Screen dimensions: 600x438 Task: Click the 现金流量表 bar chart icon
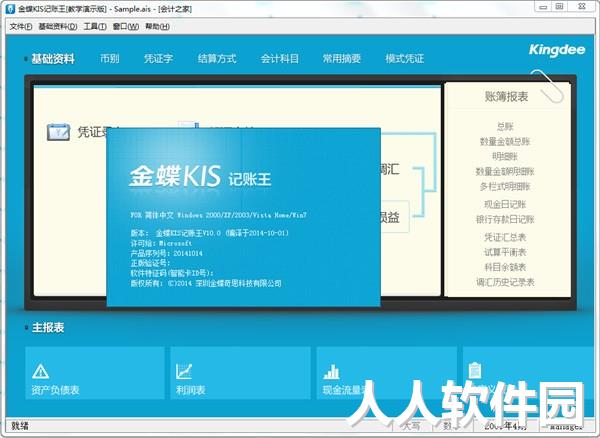331,371
